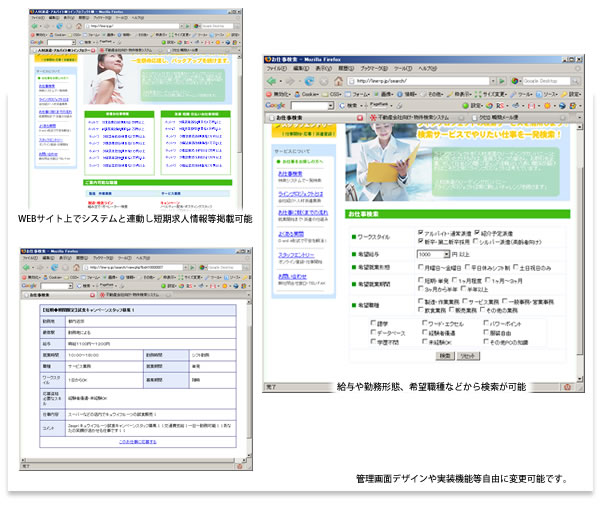
Task: Click PageRank indicator on large window's Google toolbar
Action: pos(379,105)
